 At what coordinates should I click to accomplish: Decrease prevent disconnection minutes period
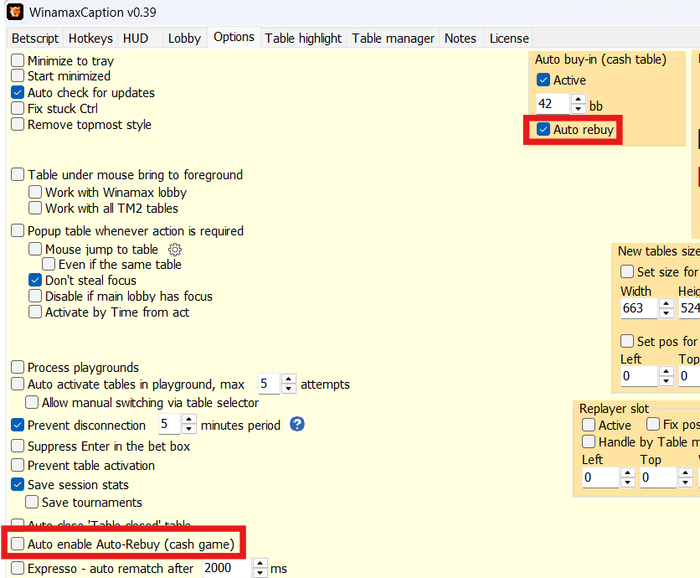pyautogui.click(x=189, y=429)
